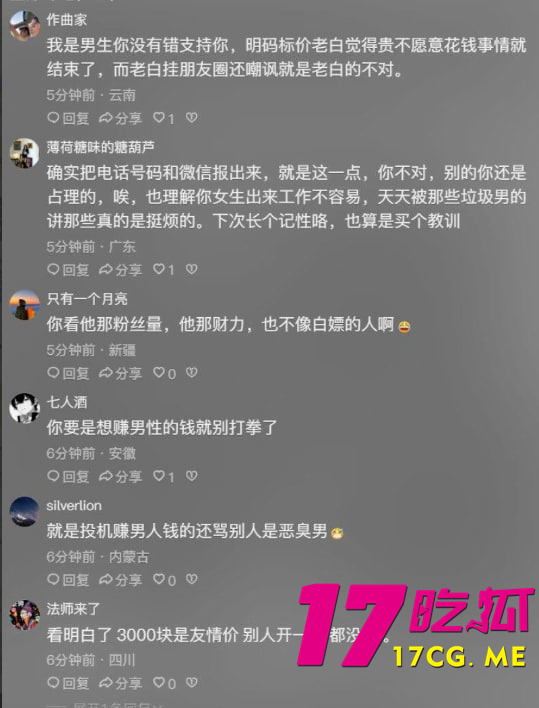Open silverlion's profile avatar
539x708 pixels.
point(25,512)
